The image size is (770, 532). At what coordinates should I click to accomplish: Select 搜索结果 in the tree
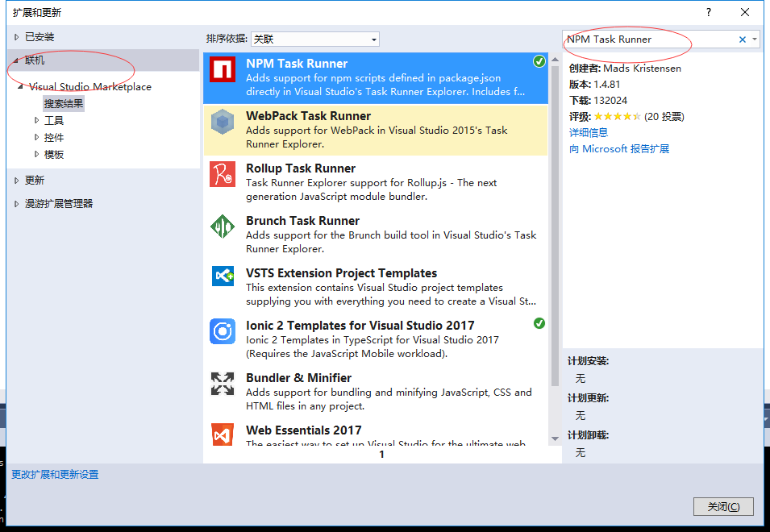pos(64,103)
